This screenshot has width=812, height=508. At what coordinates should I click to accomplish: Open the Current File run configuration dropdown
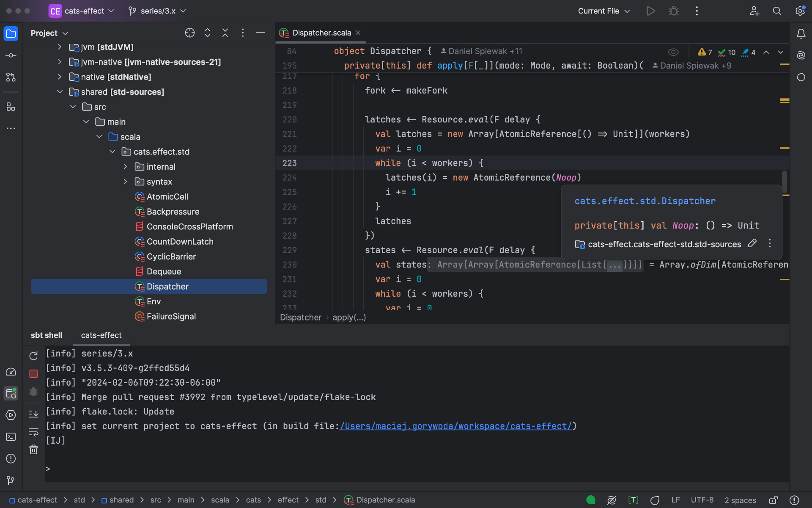click(604, 11)
